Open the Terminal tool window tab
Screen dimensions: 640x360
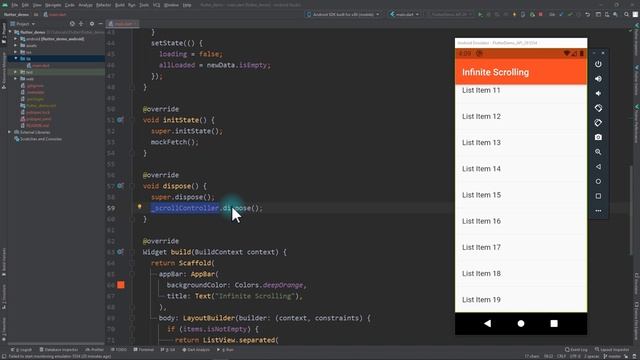pyautogui.click(x=144, y=350)
